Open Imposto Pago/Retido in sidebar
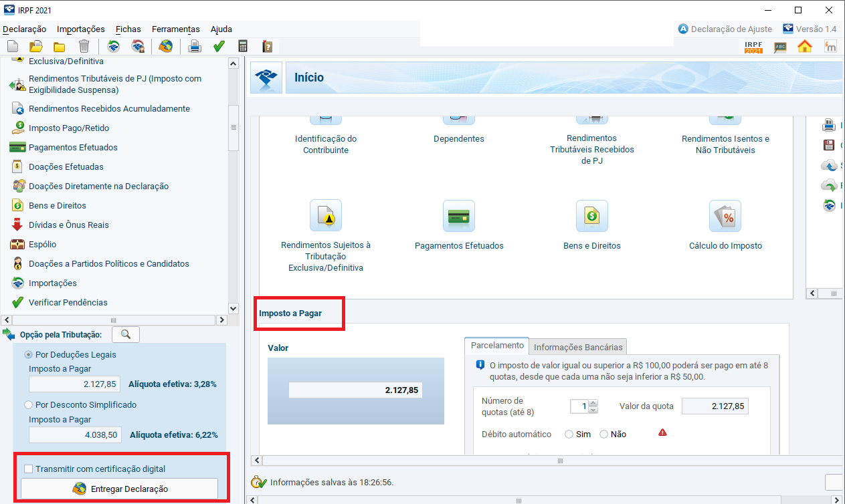This screenshot has width=845, height=504. click(x=69, y=128)
